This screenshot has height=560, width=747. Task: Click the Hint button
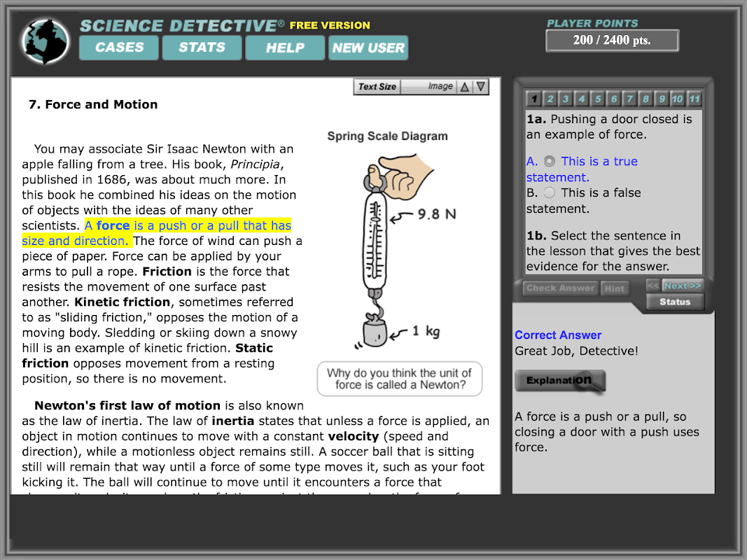[615, 288]
